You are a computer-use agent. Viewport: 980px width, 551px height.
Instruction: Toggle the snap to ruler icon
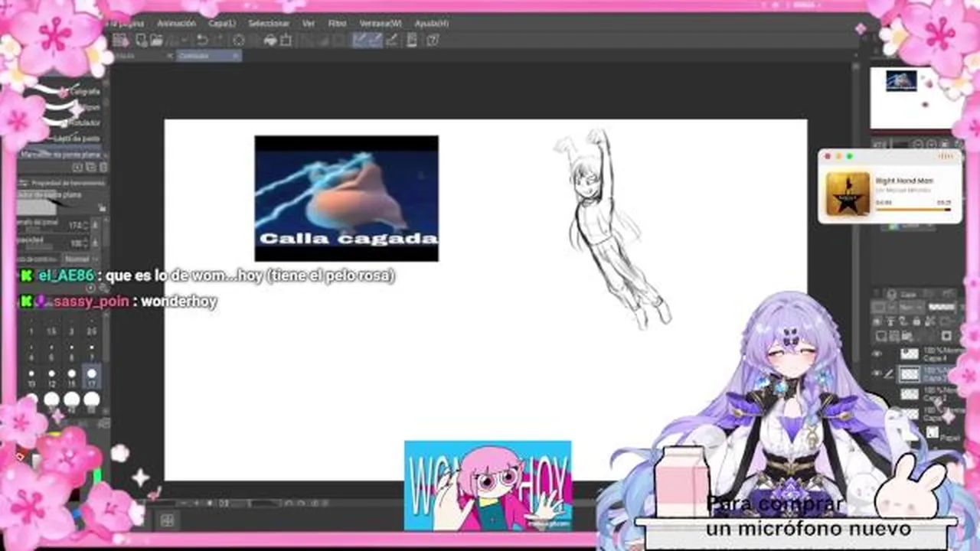[360, 41]
